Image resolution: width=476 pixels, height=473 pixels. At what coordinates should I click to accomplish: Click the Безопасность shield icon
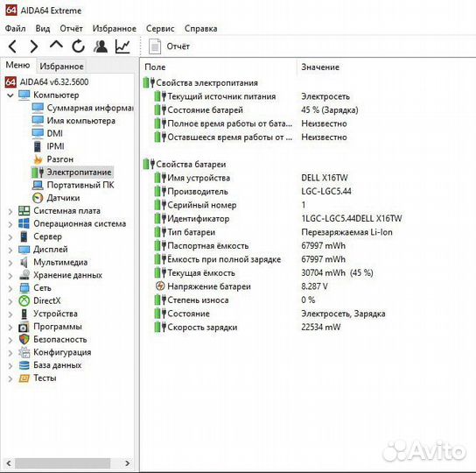[24, 339]
